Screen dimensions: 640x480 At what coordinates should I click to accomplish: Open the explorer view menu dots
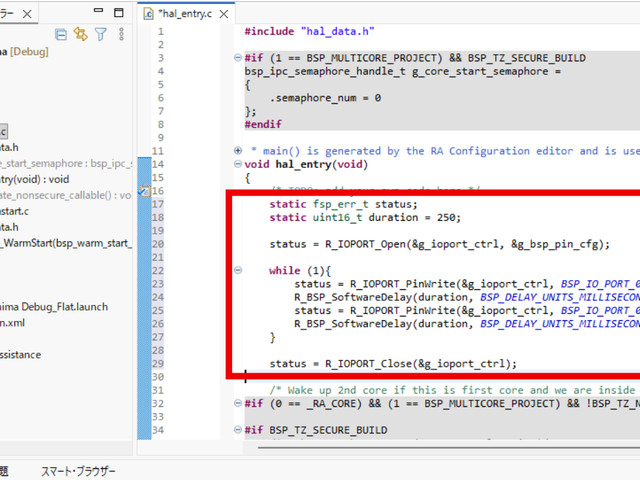[121, 34]
